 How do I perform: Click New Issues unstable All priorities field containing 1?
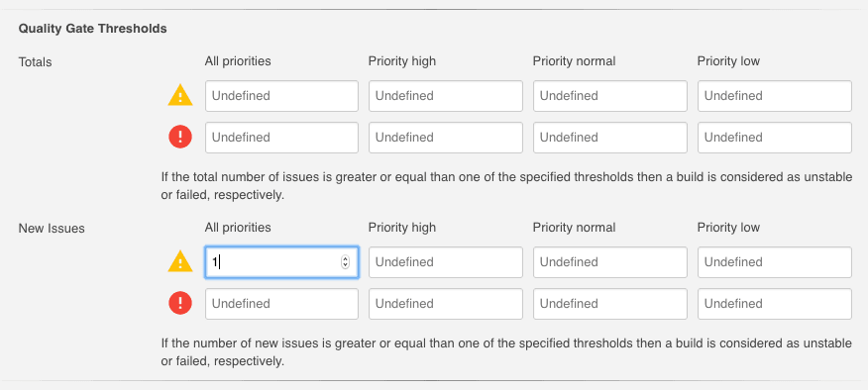[281, 262]
